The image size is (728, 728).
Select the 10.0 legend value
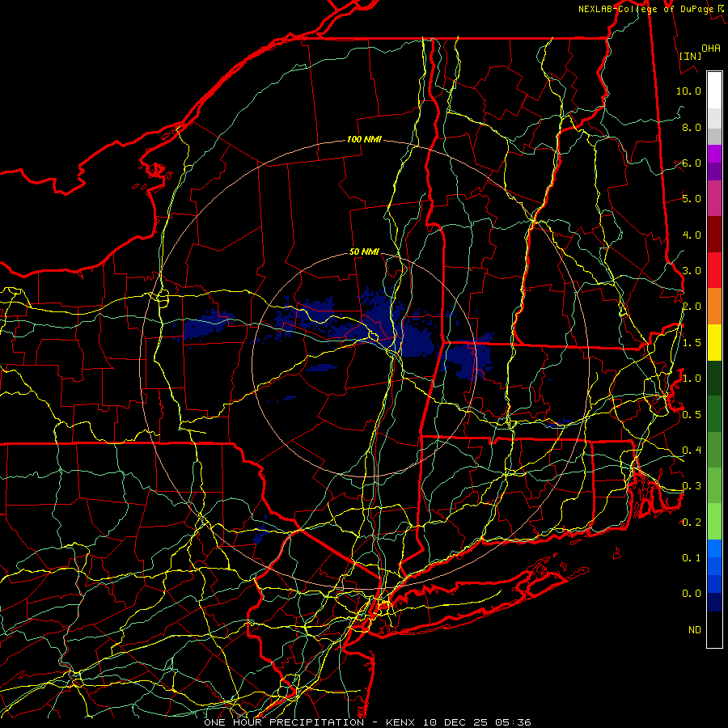pos(688,91)
